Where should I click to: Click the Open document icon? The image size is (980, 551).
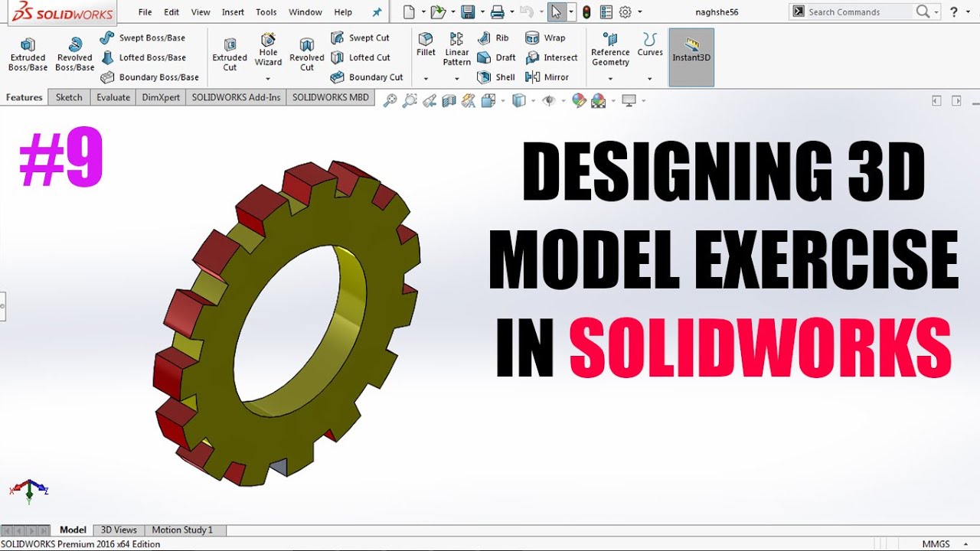437,12
